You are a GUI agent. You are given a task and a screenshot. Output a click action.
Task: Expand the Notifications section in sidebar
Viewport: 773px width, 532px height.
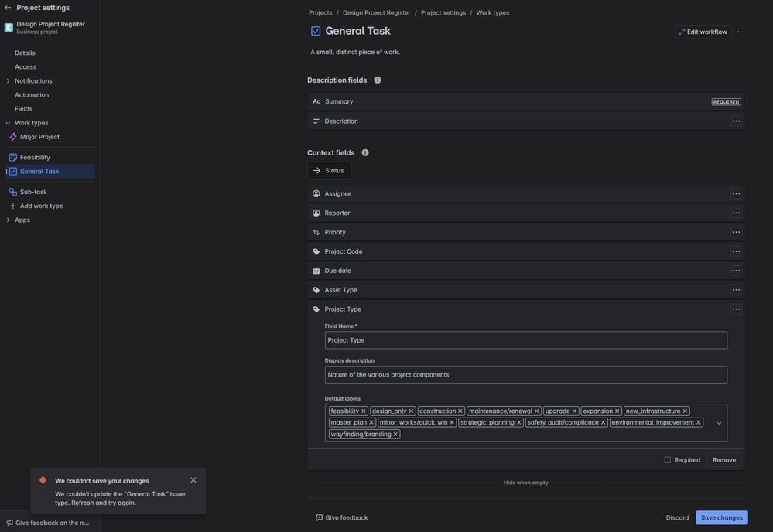[8, 80]
